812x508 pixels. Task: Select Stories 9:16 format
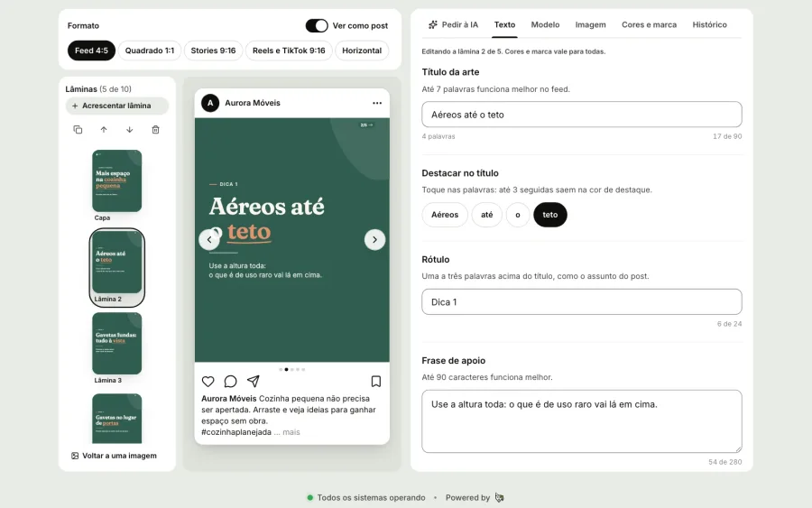point(213,51)
